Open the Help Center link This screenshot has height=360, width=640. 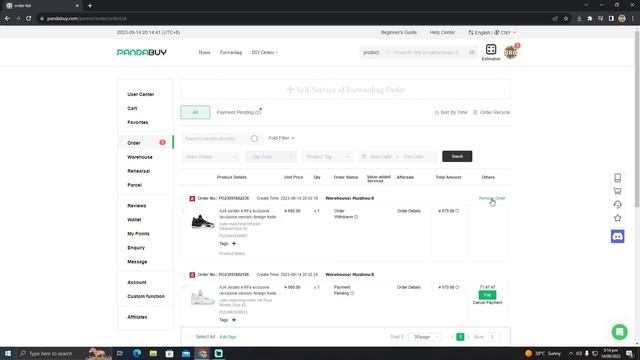click(442, 32)
